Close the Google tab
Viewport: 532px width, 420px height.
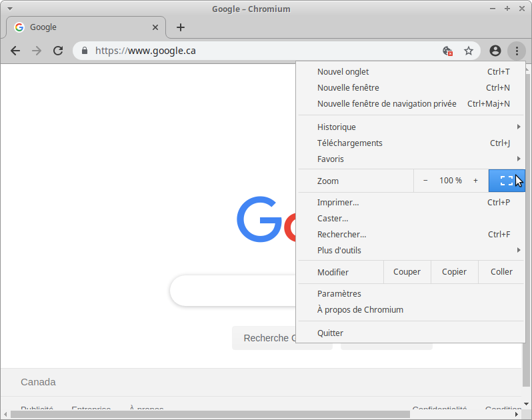(x=156, y=27)
